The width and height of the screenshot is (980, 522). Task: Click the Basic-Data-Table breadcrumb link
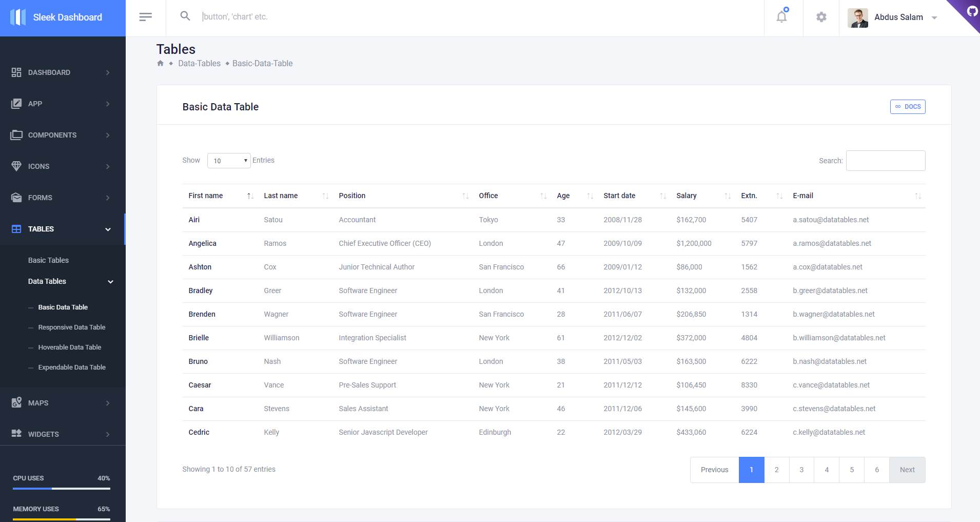[x=262, y=63]
